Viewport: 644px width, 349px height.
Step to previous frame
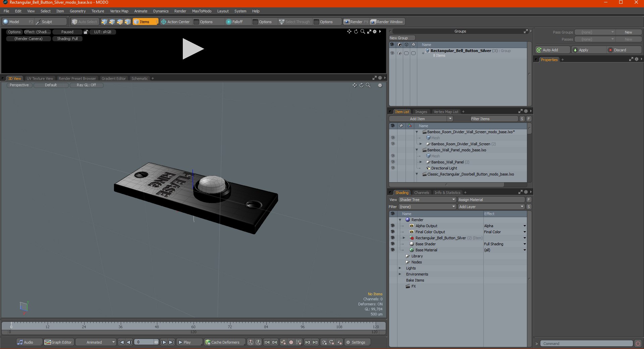click(x=129, y=342)
